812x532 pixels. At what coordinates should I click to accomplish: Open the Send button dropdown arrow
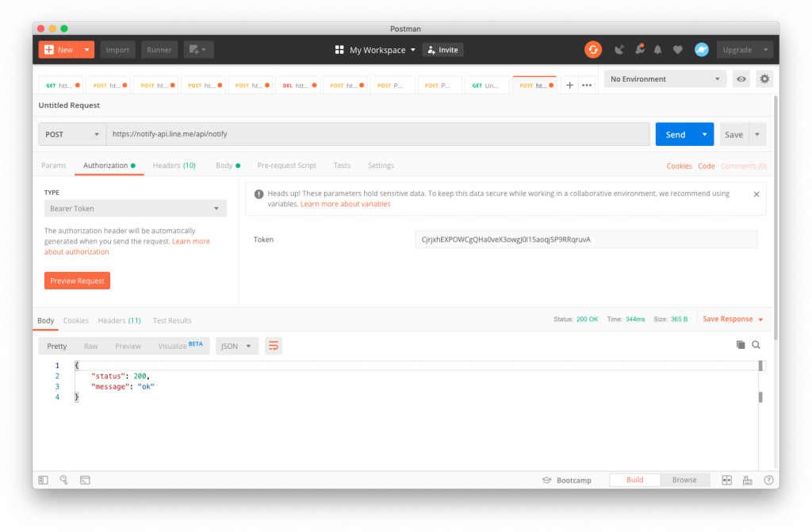pyautogui.click(x=704, y=134)
